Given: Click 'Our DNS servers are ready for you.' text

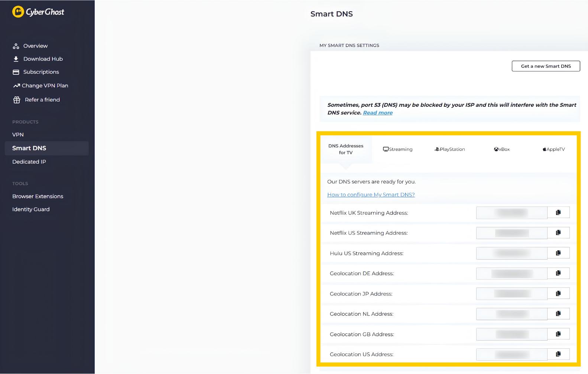Looking at the screenshot, I should tap(371, 182).
